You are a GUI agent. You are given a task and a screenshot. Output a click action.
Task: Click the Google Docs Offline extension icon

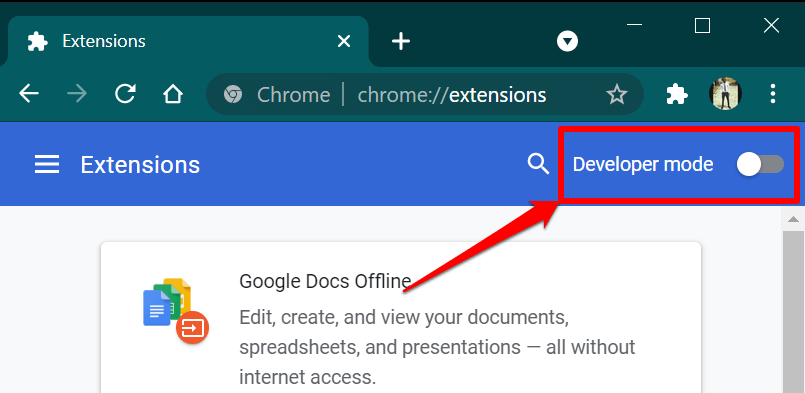click(x=175, y=310)
